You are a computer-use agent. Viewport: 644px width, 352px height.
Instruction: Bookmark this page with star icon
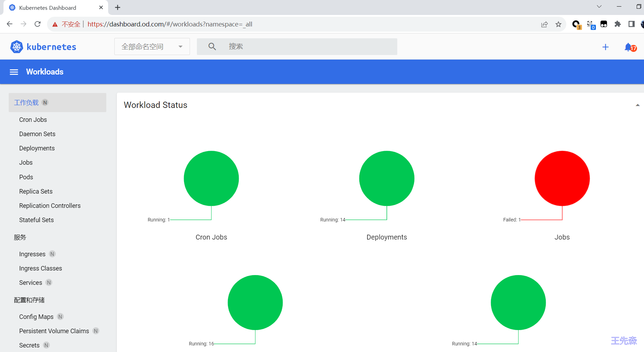coord(558,24)
